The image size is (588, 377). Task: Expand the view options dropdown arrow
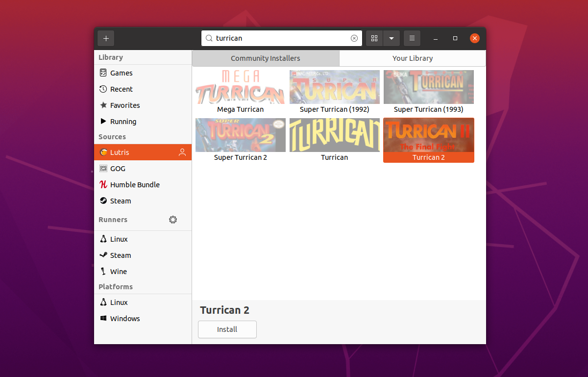[392, 38]
